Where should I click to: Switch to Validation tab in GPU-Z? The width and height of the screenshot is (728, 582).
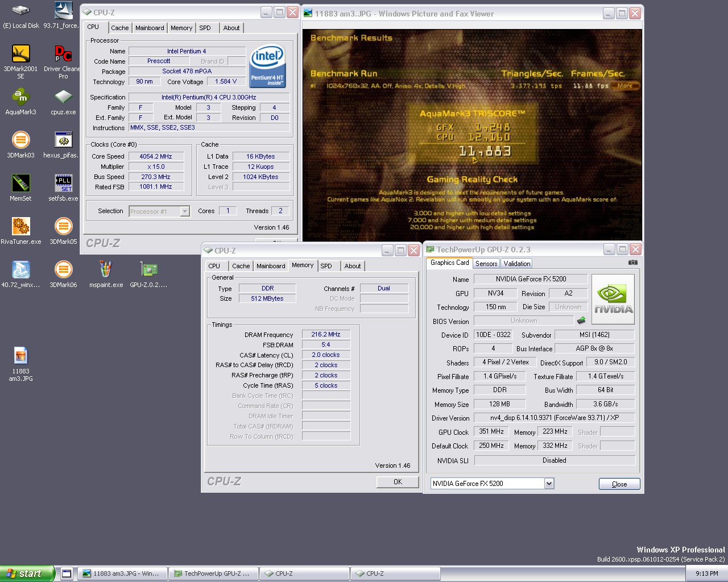pyautogui.click(x=516, y=264)
